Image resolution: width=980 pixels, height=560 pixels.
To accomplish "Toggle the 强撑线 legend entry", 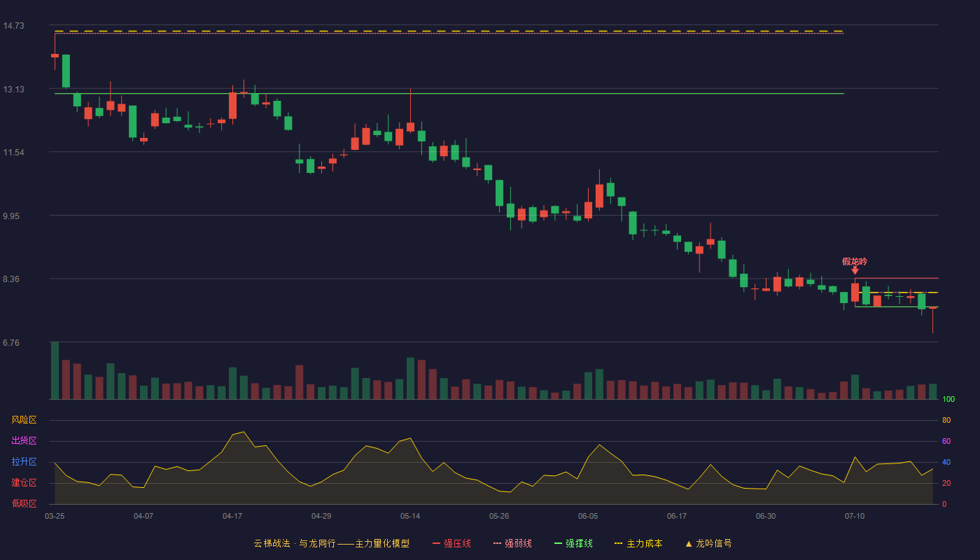I will coord(573,543).
